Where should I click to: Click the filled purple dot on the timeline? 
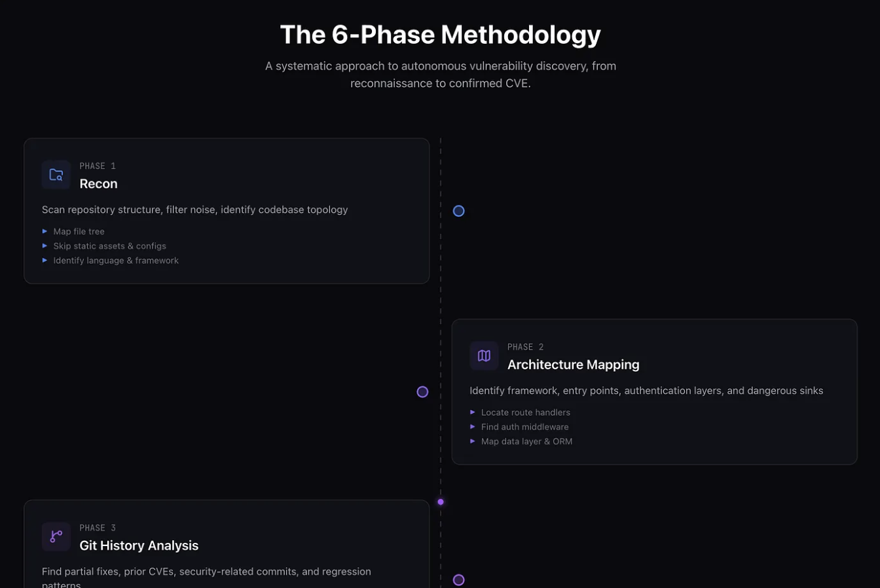440,502
